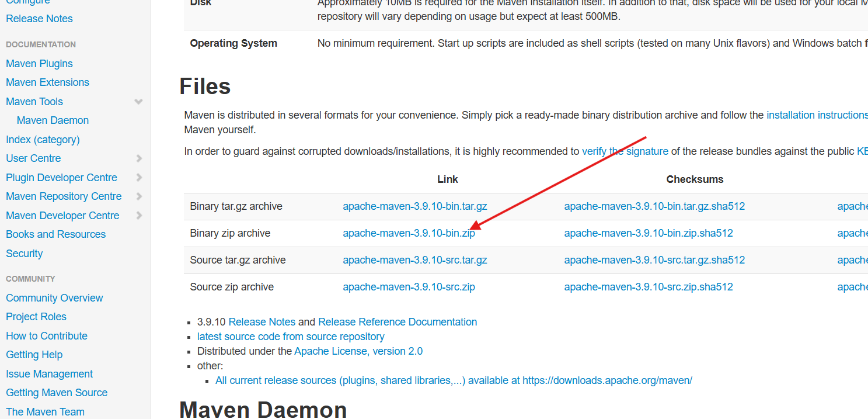Open the Getting Help link
This screenshot has height=419, width=868.
pyautogui.click(x=34, y=355)
